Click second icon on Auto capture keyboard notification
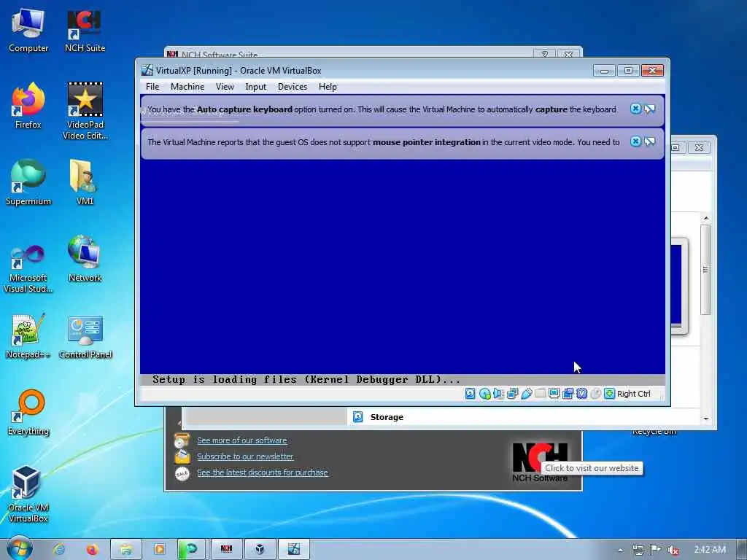 pyautogui.click(x=650, y=109)
